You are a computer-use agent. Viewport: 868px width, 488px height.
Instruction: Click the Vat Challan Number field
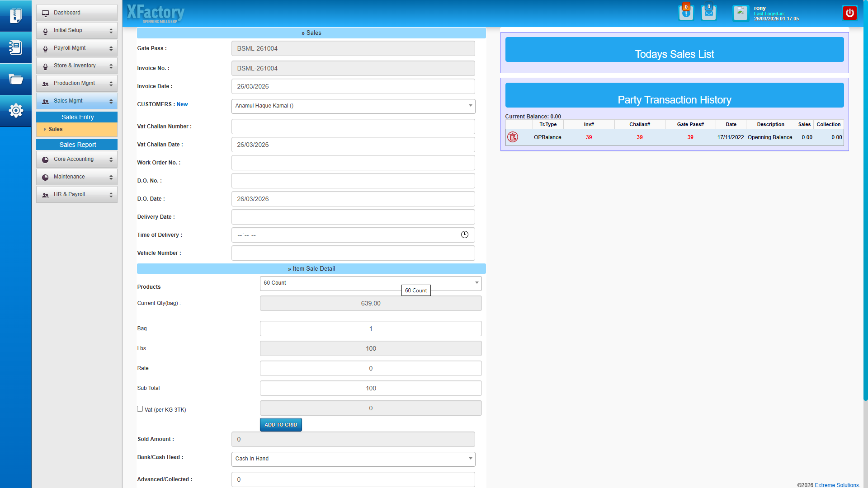point(353,127)
